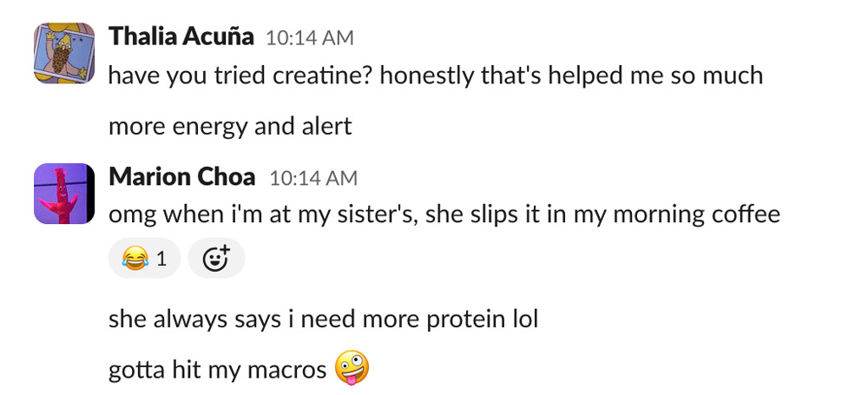Viewport: 868px width, 395px height.
Task: Select the 'gotta hit my macros' text
Action: click(217, 371)
